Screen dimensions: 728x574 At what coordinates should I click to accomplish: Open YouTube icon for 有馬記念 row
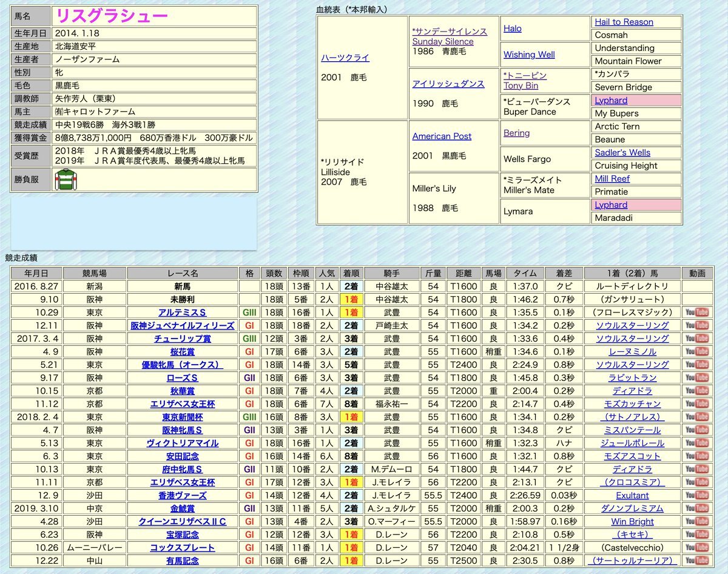tap(696, 561)
